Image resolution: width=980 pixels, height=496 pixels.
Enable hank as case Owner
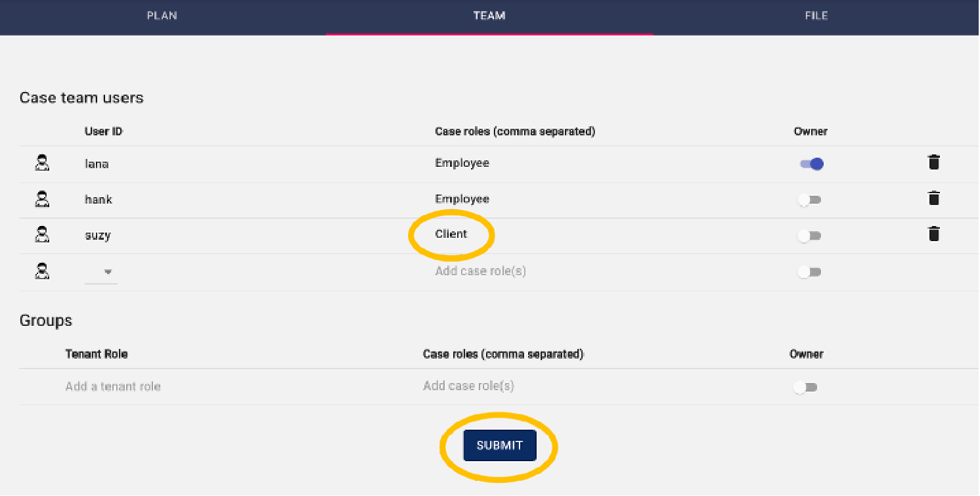pyautogui.click(x=809, y=199)
